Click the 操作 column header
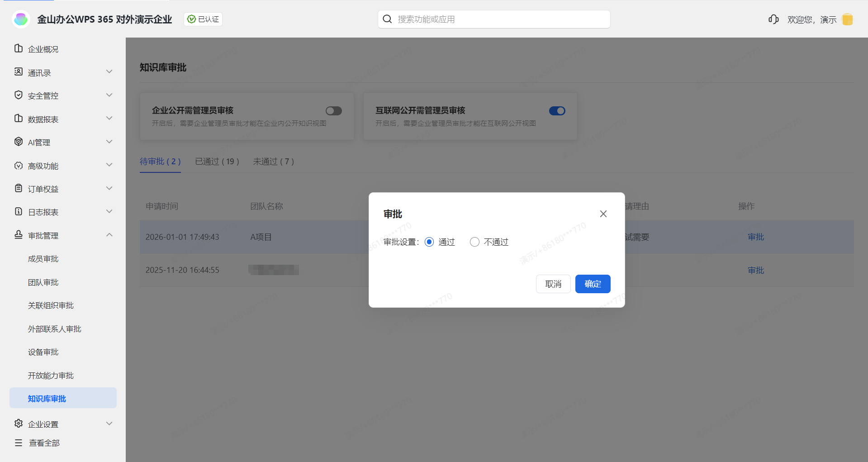Viewport: 868px width, 462px height. (x=746, y=206)
